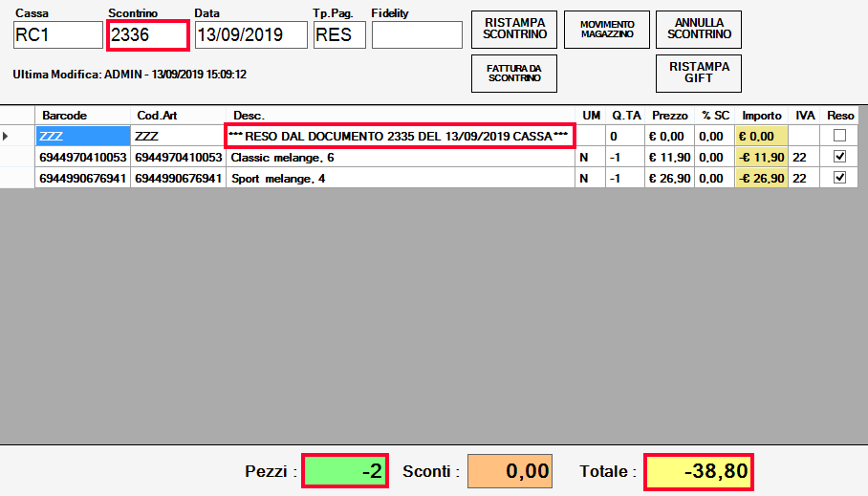The width and height of the screenshot is (868, 496).
Task: Toggle Reso checkbox for Sport melange row
Action: 839,178
